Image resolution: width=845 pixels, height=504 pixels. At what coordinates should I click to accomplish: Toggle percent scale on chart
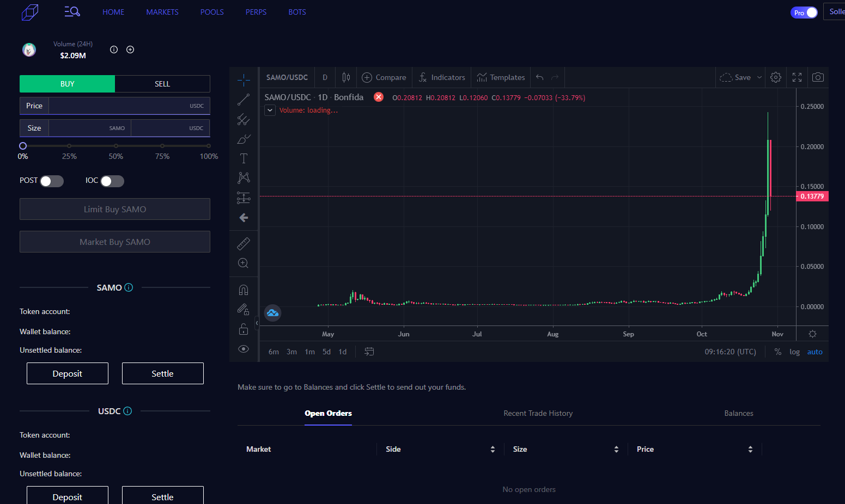pyautogui.click(x=778, y=352)
